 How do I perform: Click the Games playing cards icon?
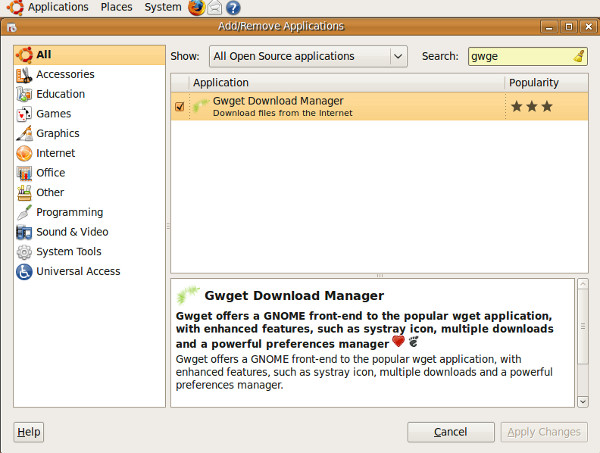tap(24, 114)
